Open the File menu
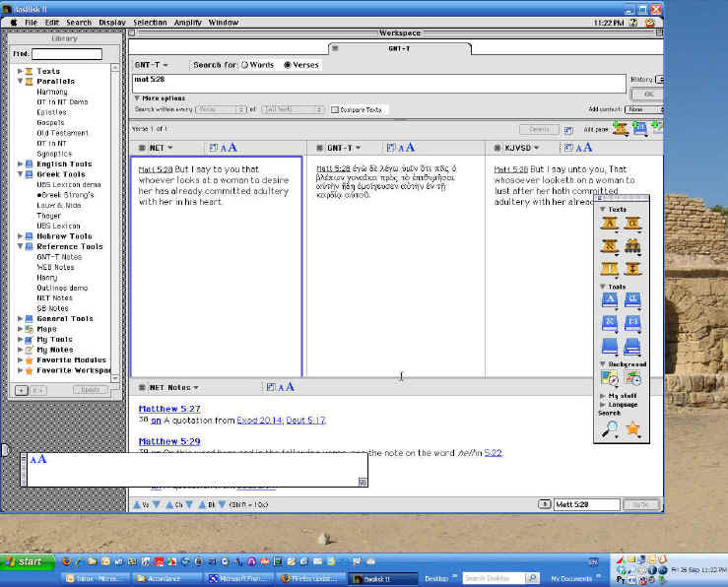The width and height of the screenshot is (728, 587). 32,23
